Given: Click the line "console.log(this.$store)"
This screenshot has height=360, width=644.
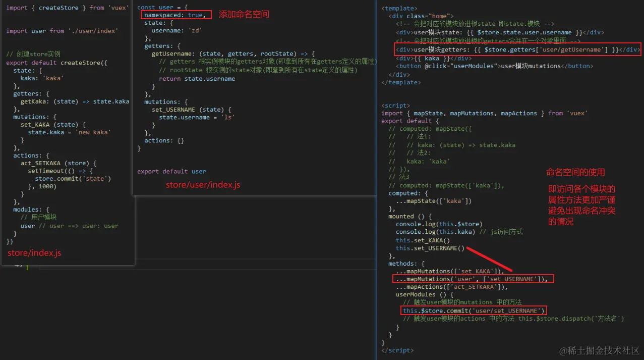Looking at the screenshot, I should point(439,224).
